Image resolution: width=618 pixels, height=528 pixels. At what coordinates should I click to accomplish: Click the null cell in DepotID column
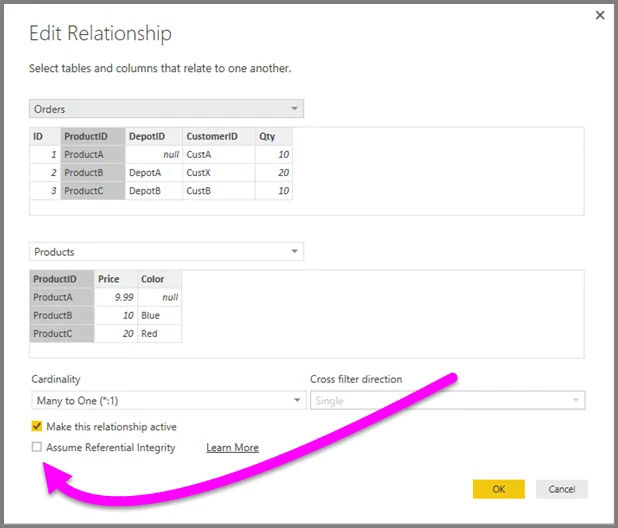click(x=154, y=154)
